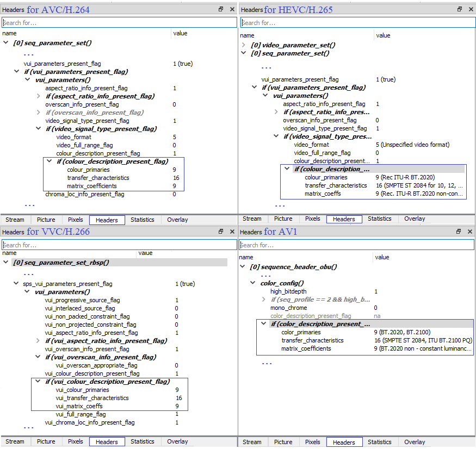Expand [0] video_parameter_set() in HEVC panel
The height and width of the screenshot is (449, 476).
[244, 45]
